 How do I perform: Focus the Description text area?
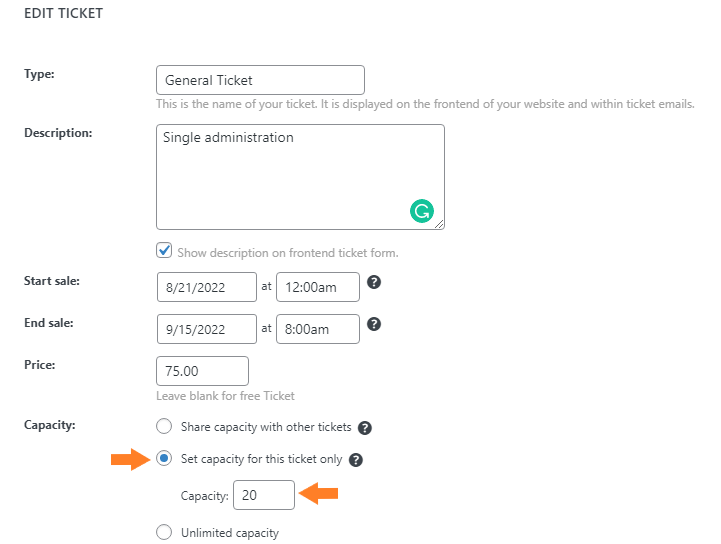300,177
